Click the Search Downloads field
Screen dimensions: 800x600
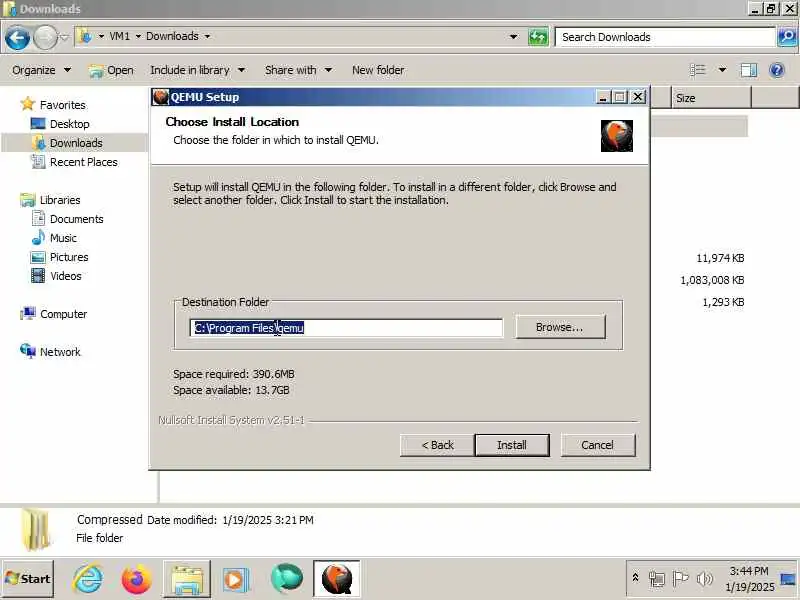point(665,37)
